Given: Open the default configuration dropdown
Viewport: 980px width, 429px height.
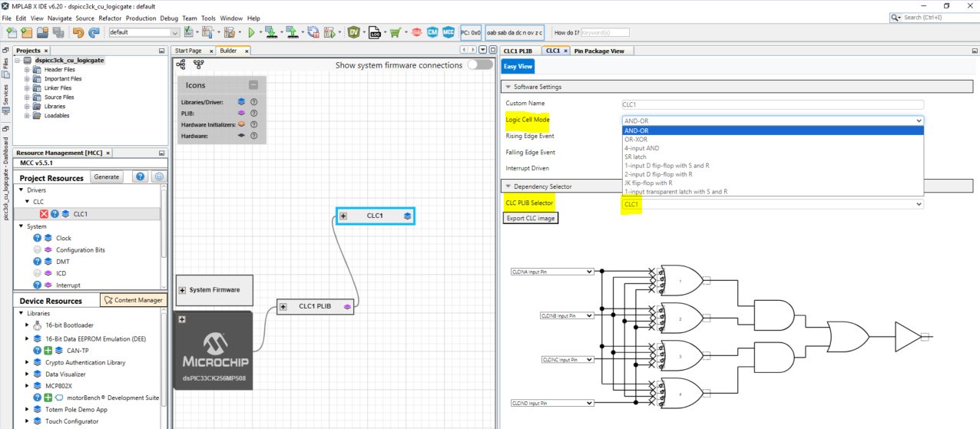Looking at the screenshot, I should click(144, 33).
